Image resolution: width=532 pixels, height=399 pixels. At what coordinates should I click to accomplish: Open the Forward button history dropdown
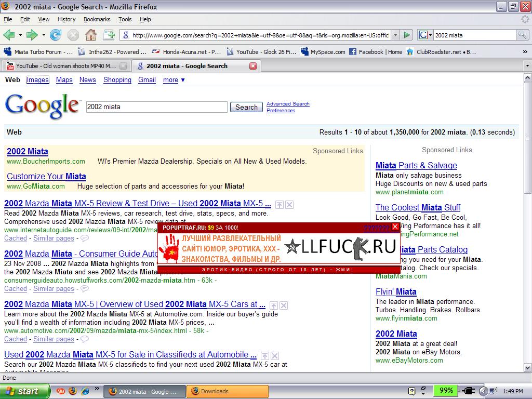(44, 35)
